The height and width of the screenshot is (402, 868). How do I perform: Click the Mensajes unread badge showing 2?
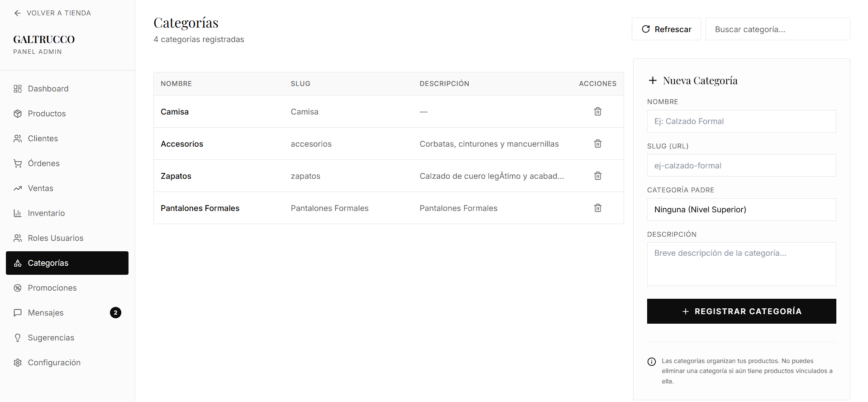coord(115,313)
